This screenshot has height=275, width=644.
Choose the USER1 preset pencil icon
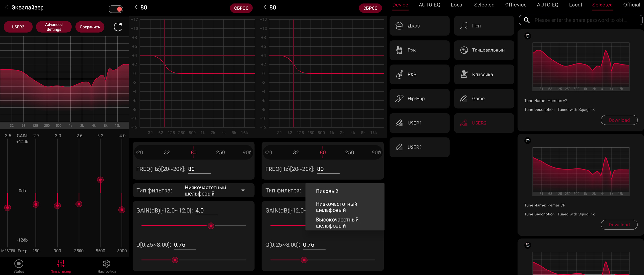point(399,123)
